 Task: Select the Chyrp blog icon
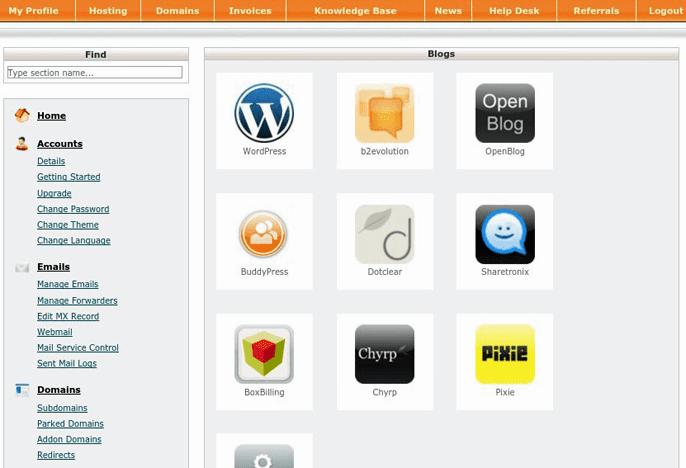[385, 354]
